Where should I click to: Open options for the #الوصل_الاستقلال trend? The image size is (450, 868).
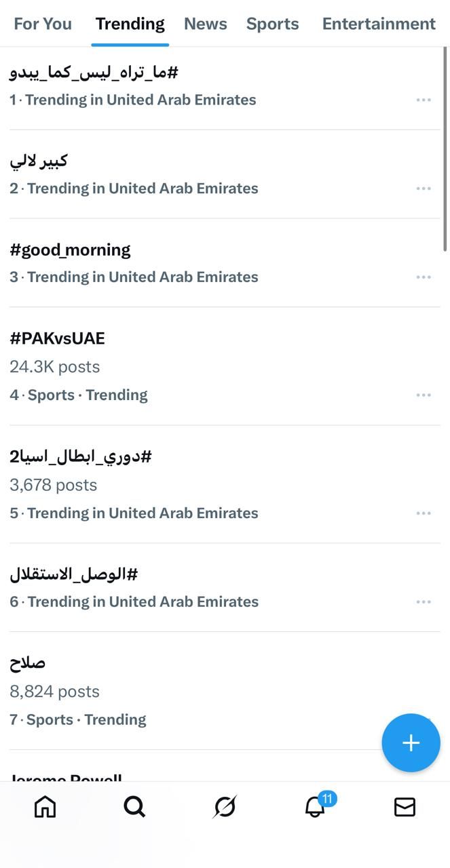[424, 601]
